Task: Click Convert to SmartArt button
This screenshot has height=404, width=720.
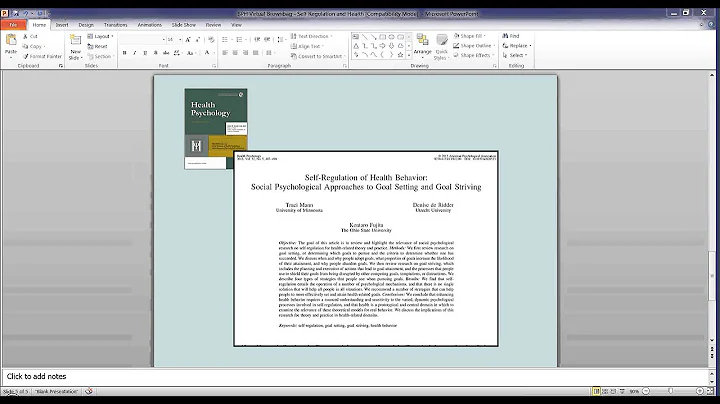Action: pos(318,56)
